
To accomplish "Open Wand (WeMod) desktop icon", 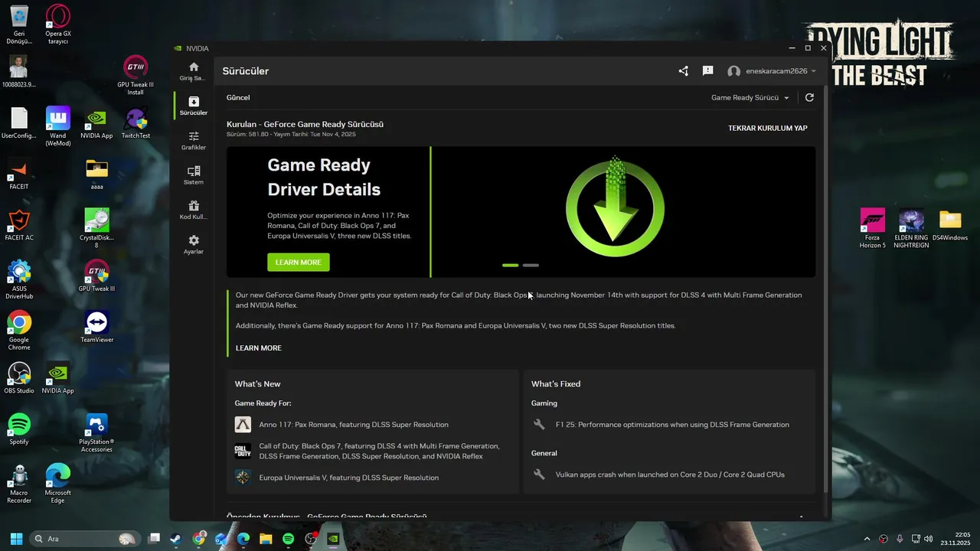I will [58, 126].
